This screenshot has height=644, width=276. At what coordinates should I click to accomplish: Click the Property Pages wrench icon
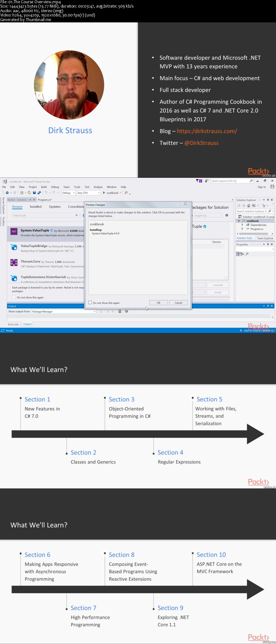tap(247, 254)
